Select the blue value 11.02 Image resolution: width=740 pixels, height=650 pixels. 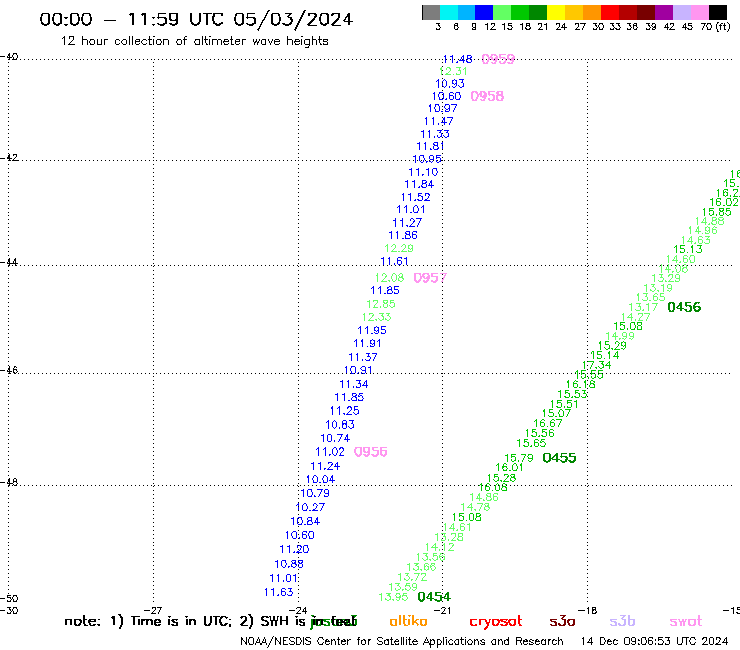330,452
